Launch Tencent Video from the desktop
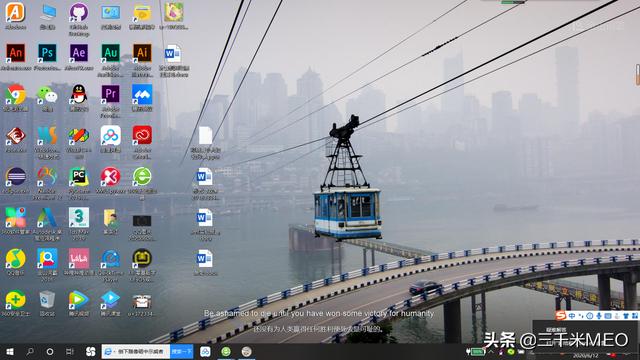 (79, 300)
